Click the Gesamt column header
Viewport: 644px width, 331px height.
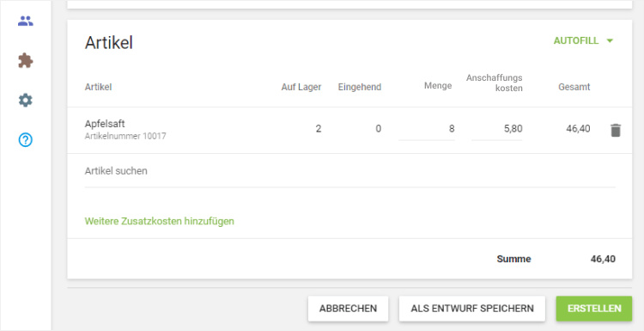point(574,87)
